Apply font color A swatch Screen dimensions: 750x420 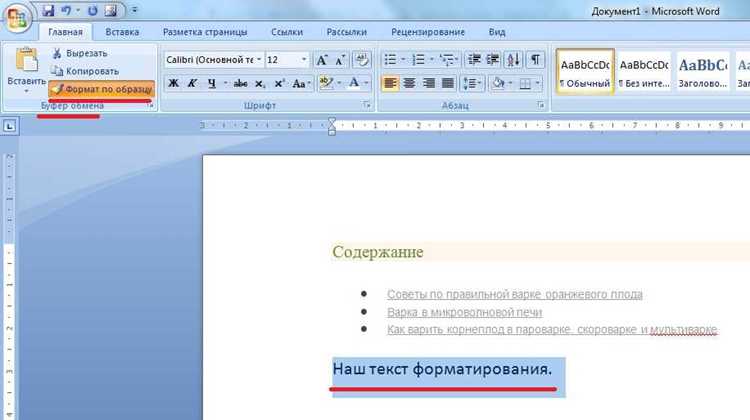coord(354,83)
